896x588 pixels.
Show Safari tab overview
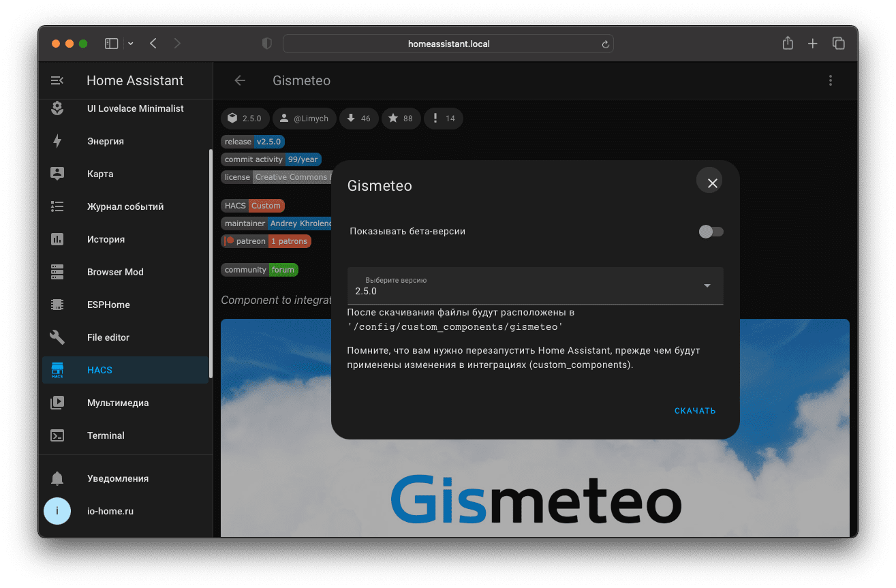[838, 44]
